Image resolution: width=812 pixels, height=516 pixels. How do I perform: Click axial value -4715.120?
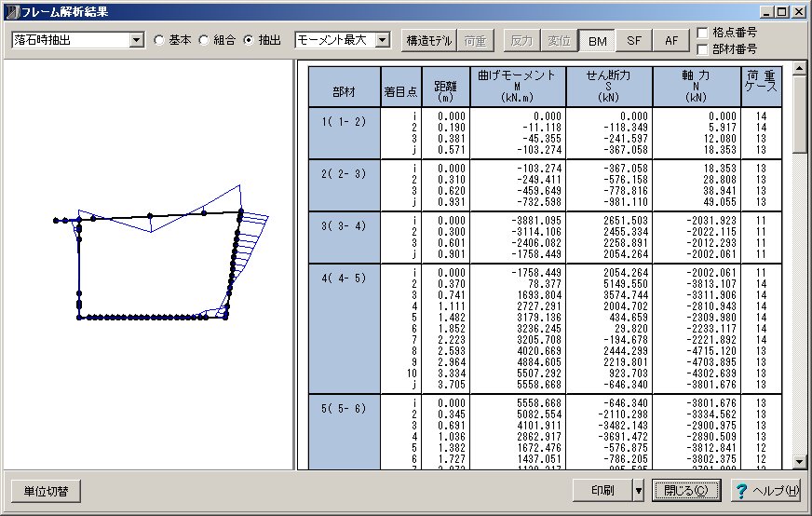(x=711, y=351)
